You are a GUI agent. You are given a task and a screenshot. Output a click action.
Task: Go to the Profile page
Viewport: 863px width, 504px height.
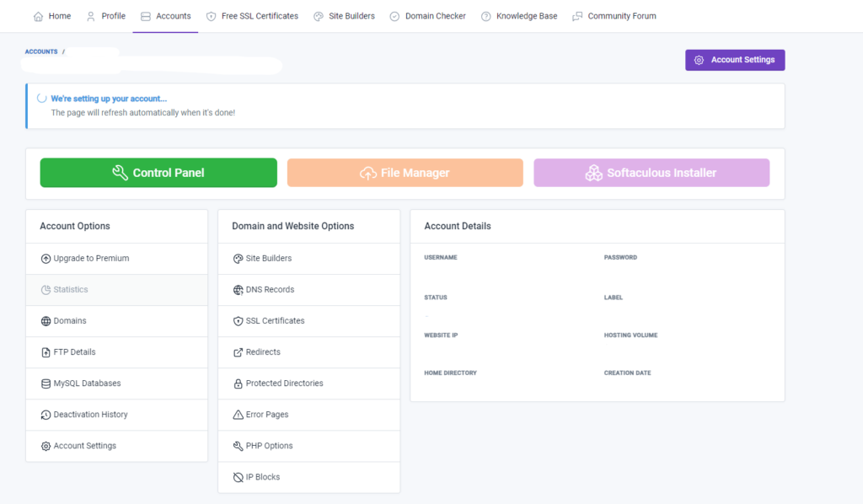point(106,16)
